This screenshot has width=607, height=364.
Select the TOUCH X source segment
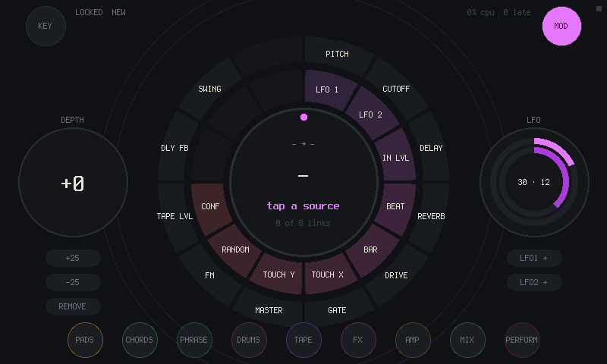tap(328, 275)
